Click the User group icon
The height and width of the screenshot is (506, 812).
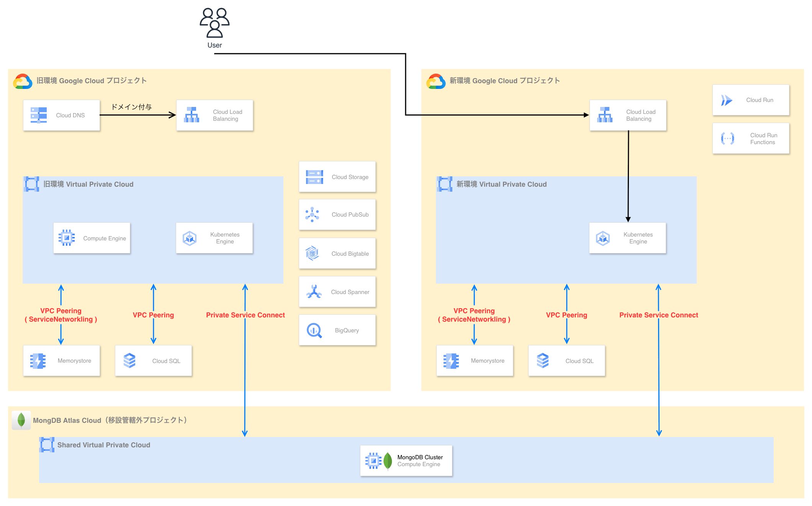tap(214, 23)
